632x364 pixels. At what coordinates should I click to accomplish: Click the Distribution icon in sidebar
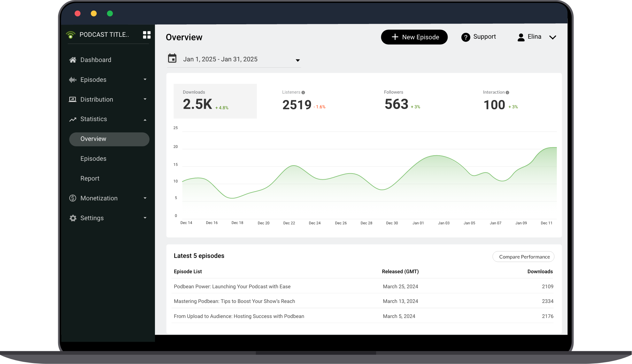(x=73, y=99)
